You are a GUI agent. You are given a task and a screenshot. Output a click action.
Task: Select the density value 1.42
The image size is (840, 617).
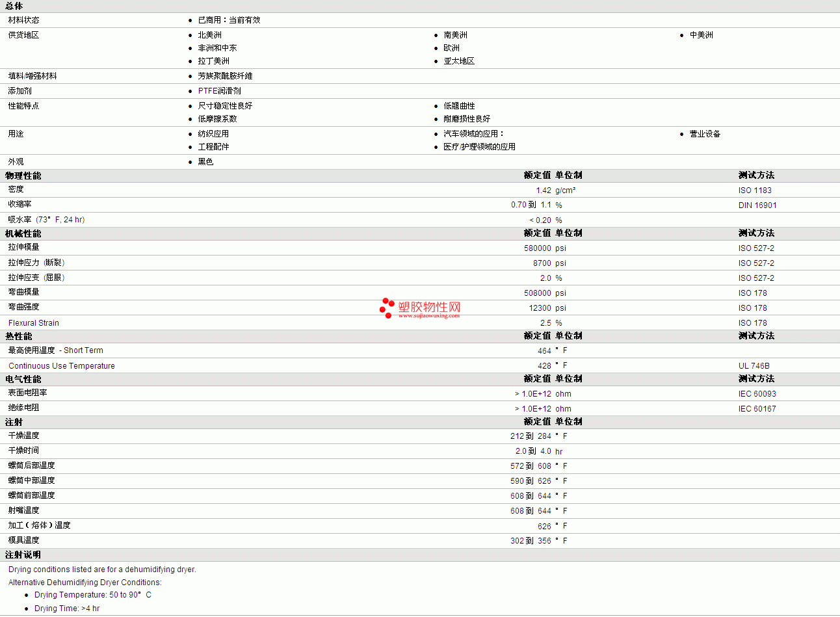coord(544,190)
